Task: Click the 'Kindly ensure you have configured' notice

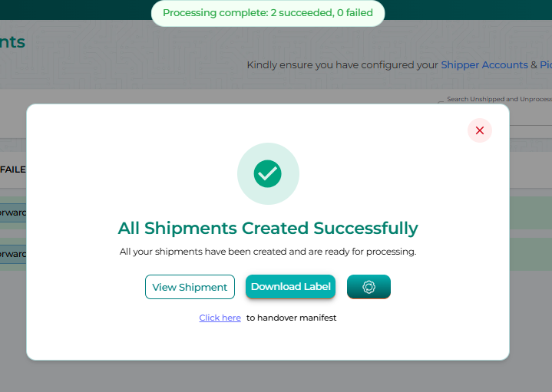Action: tap(342, 65)
